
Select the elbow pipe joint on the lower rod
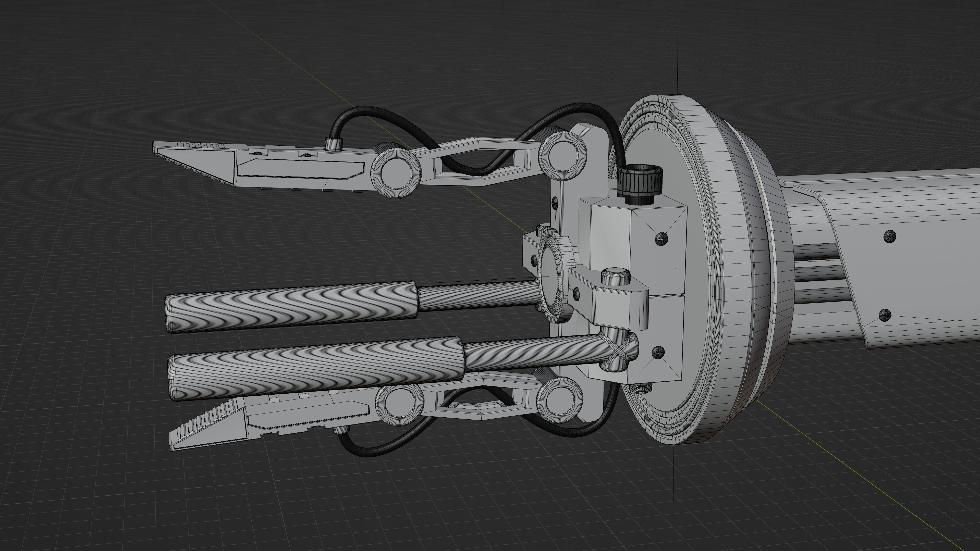618,350
